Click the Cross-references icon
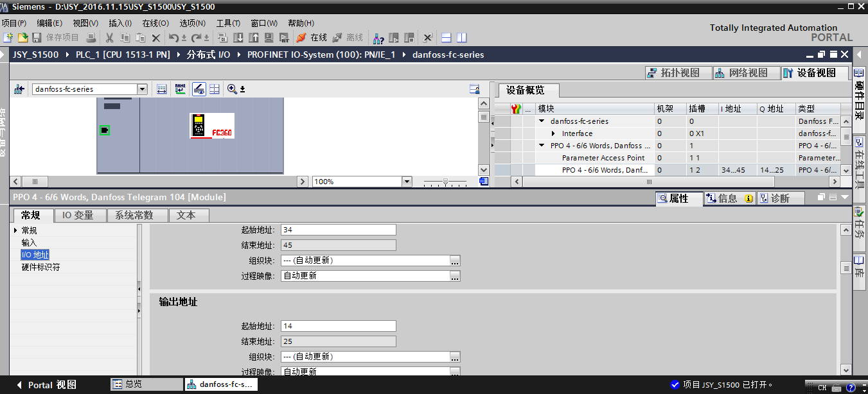 [x=427, y=38]
